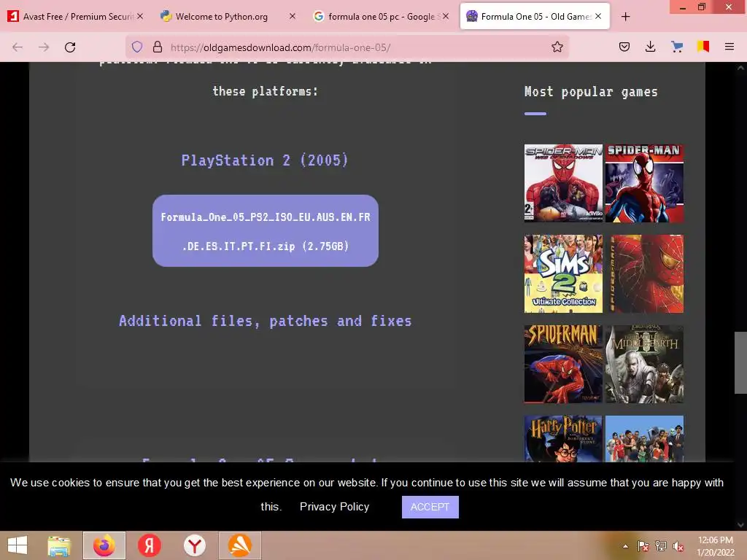Click the shopping cart extension icon
This screenshot has height=560, width=747.
[x=676, y=47]
